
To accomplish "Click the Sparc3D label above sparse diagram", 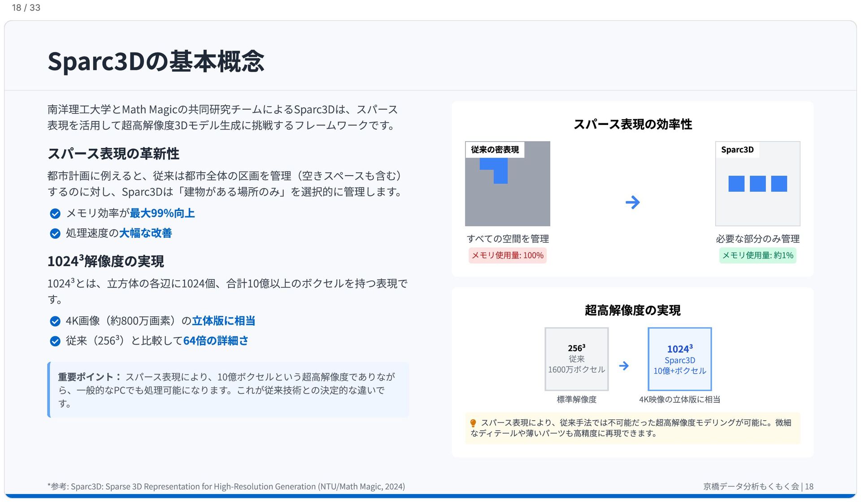I will point(737,150).
